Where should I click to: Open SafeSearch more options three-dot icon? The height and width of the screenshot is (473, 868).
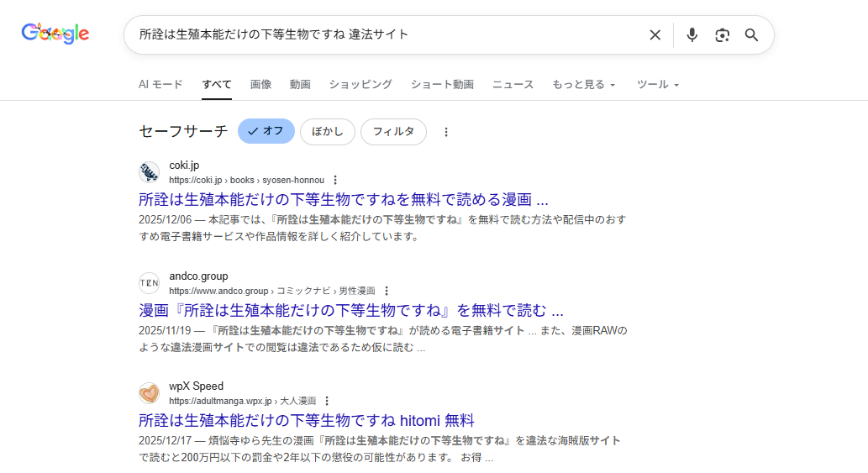point(446,132)
